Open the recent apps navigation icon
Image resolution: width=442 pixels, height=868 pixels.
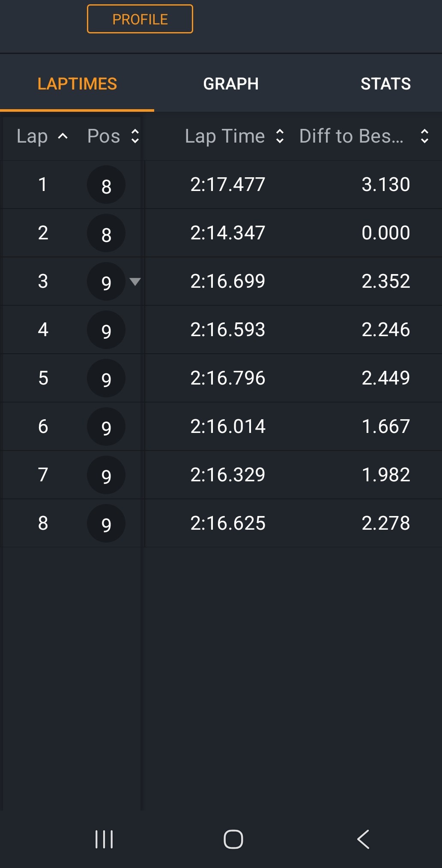(104, 839)
